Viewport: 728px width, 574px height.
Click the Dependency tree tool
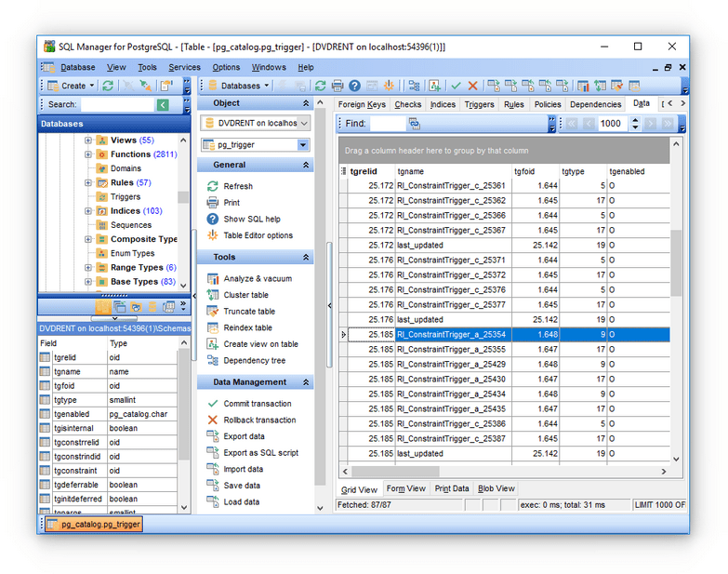pos(254,360)
